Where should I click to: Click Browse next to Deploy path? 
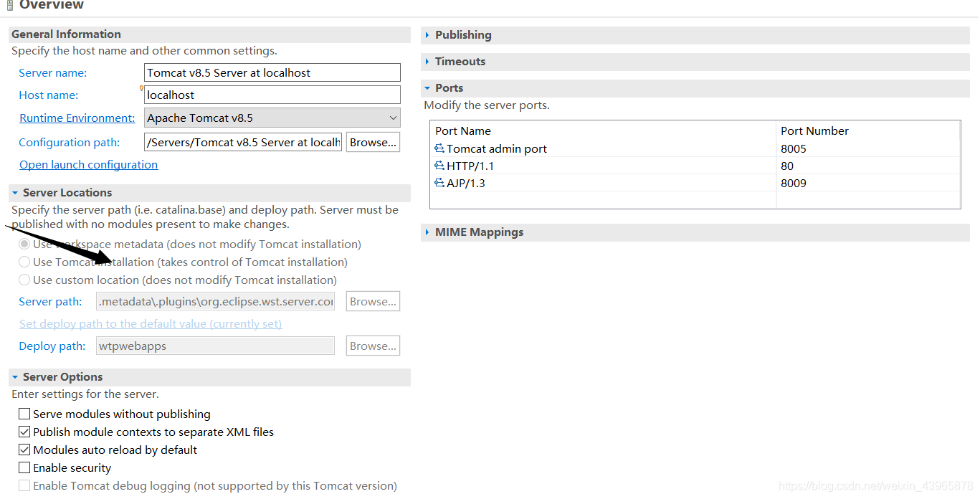tap(373, 346)
